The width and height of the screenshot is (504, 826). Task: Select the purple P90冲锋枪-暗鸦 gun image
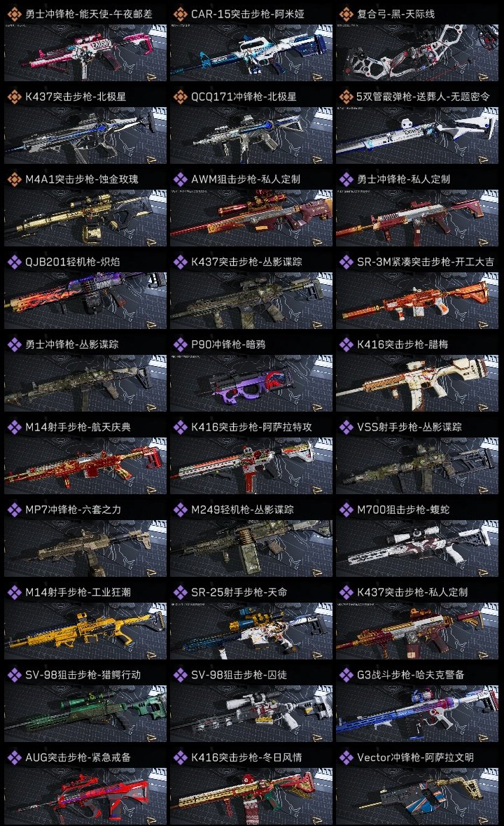coord(251,383)
